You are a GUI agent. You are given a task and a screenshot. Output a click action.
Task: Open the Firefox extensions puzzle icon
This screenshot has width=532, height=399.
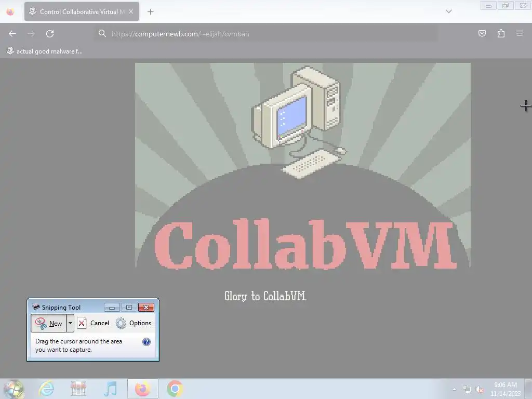point(501,33)
